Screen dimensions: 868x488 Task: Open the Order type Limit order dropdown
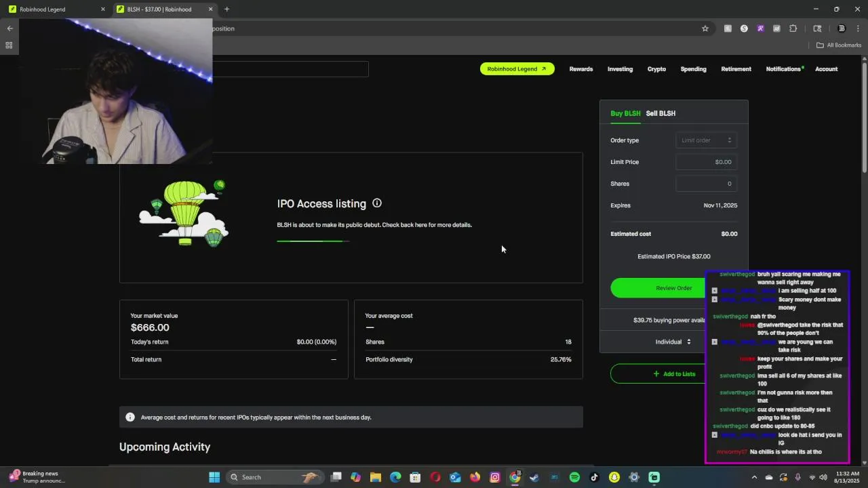tap(706, 140)
